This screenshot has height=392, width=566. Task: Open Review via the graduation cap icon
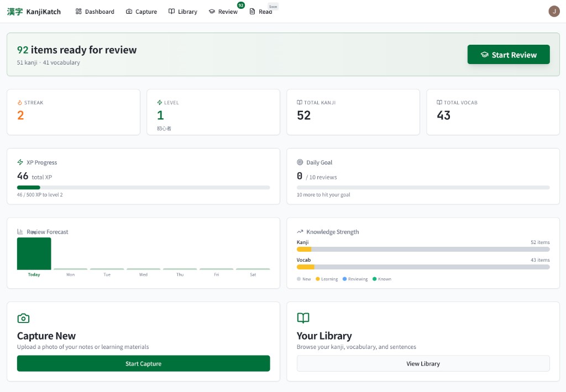point(211,11)
